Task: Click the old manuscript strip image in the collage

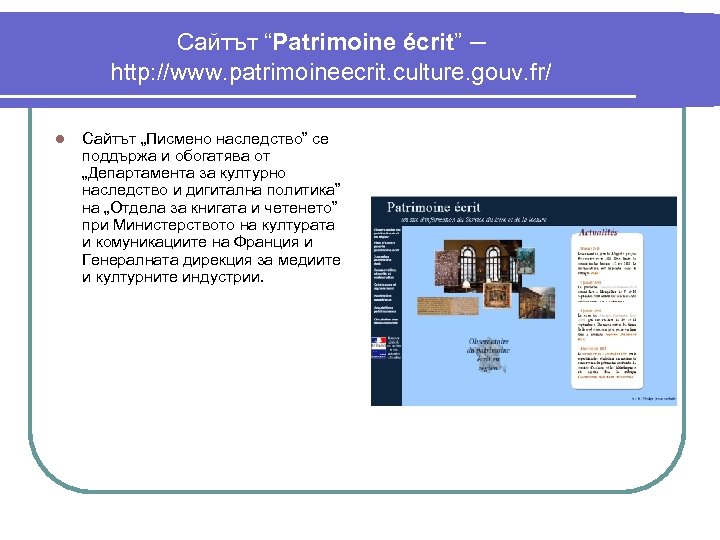Action: (x=448, y=306)
